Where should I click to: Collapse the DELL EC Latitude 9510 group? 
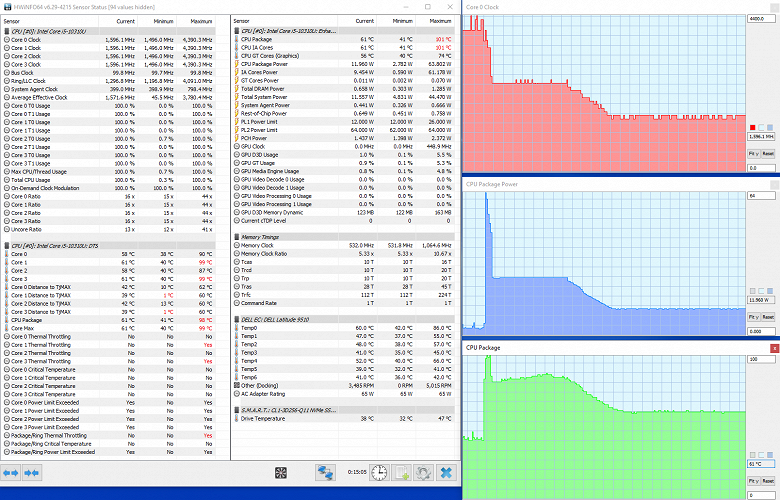point(344,319)
